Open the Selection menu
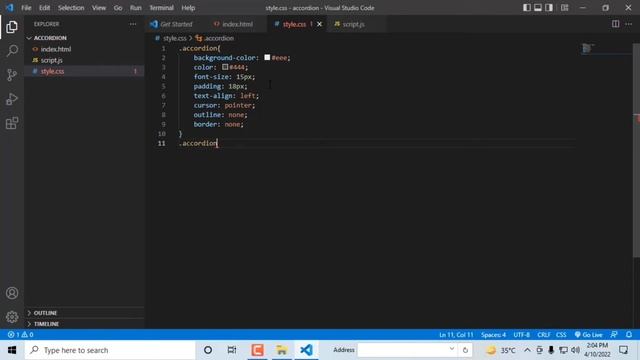 click(x=71, y=8)
